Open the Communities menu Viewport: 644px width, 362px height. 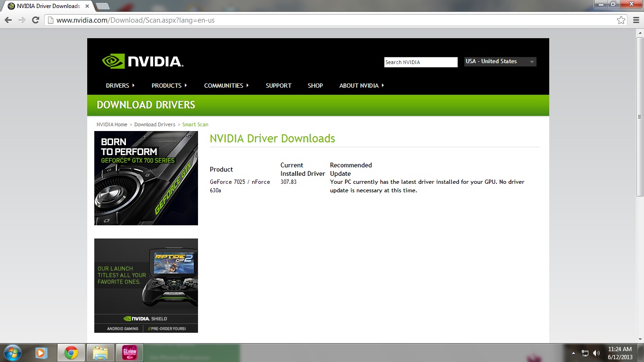(x=226, y=85)
